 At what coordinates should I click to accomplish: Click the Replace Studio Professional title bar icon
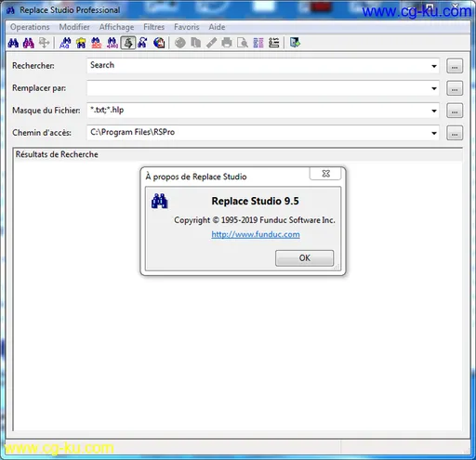11,10
